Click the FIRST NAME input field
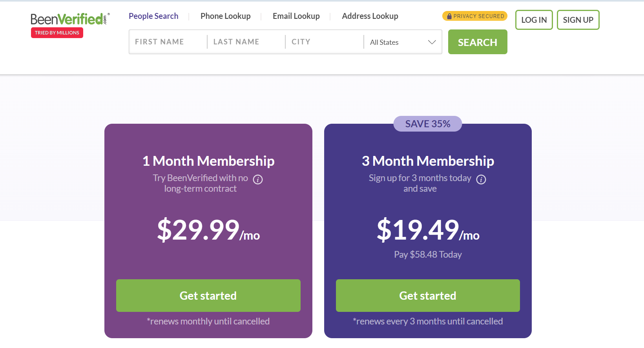This screenshot has width=644, height=348. click(x=167, y=42)
